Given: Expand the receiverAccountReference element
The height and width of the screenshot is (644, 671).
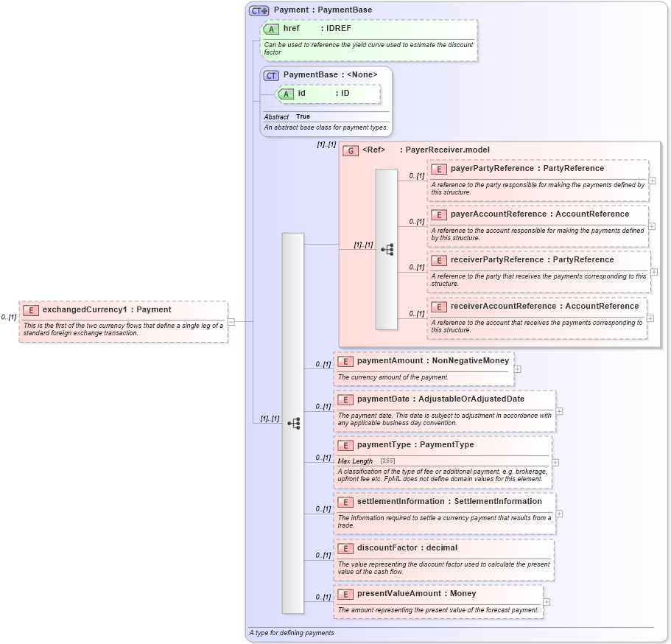Looking at the screenshot, I should coord(650,318).
